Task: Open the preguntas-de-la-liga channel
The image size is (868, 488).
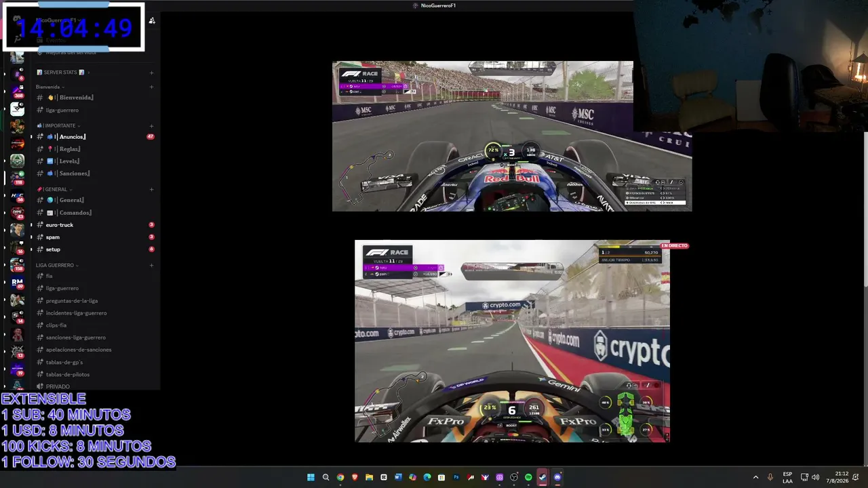Action: [95, 301]
